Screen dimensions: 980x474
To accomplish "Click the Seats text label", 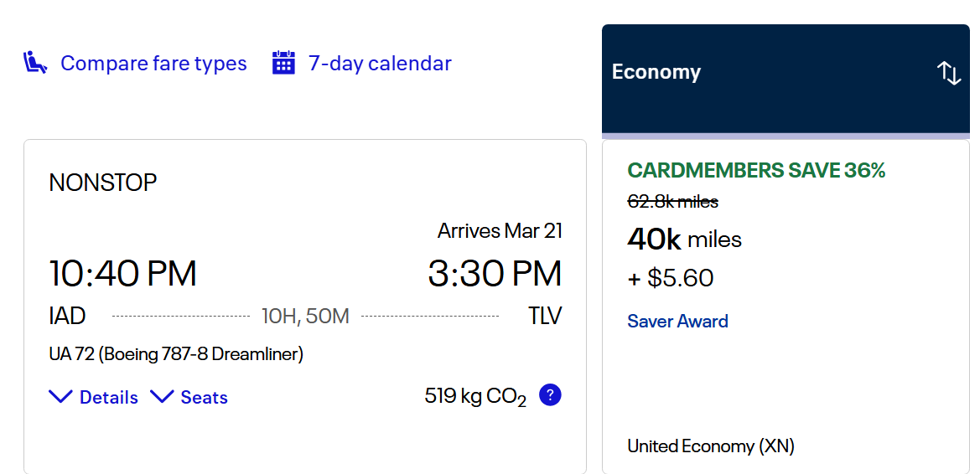I will click(204, 398).
